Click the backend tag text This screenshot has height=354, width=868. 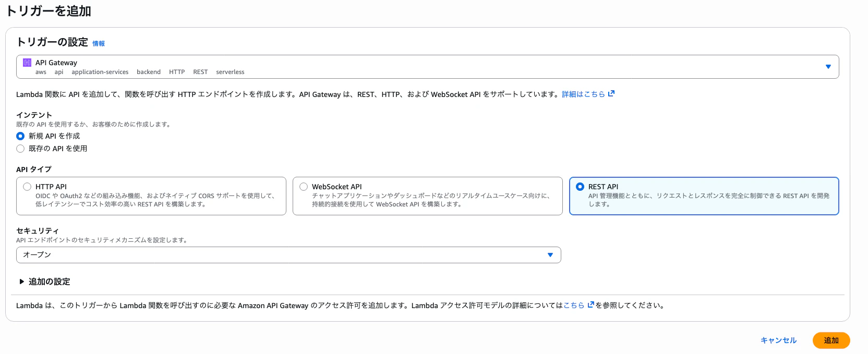149,72
